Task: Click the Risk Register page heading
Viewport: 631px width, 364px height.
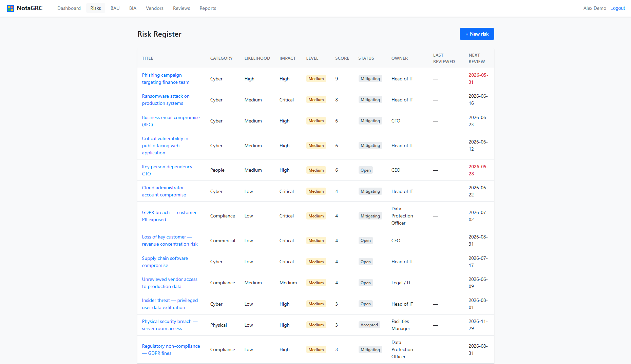Action: click(159, 34)
